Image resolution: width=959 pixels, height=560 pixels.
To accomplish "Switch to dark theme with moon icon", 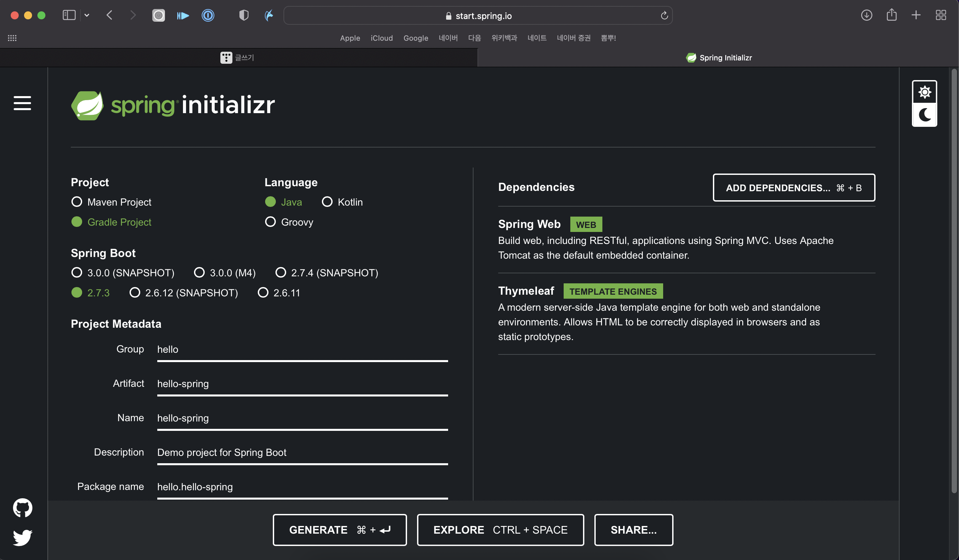I will tap(924, 115).
